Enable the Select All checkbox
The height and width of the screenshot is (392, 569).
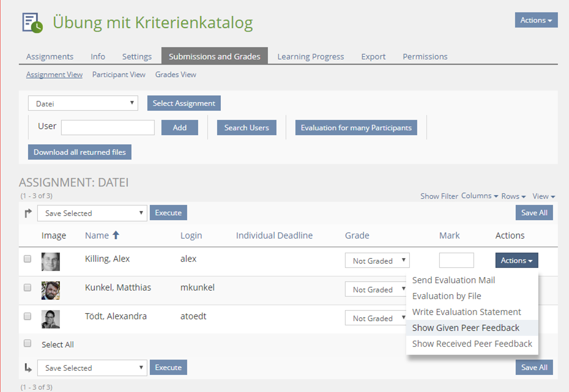coord(28,344)
